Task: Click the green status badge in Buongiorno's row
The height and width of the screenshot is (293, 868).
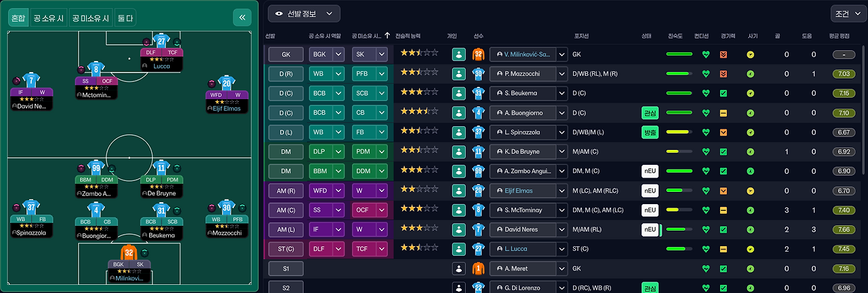Action: pyautogui.click(x=650, y=113)
